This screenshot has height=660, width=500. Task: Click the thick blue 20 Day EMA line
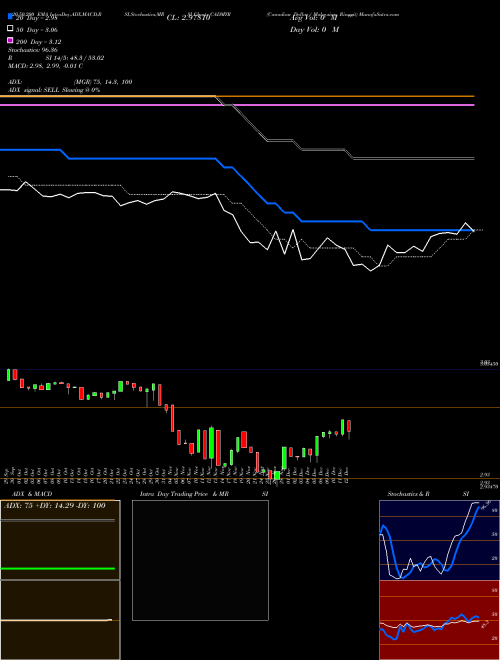pos(237,189)
